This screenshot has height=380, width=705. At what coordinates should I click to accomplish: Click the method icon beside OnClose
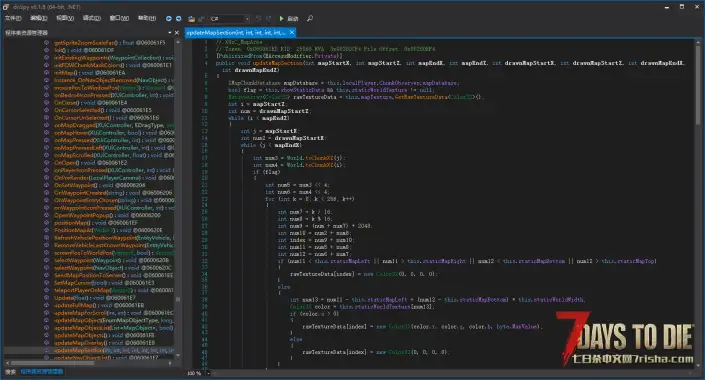point(46,103)
